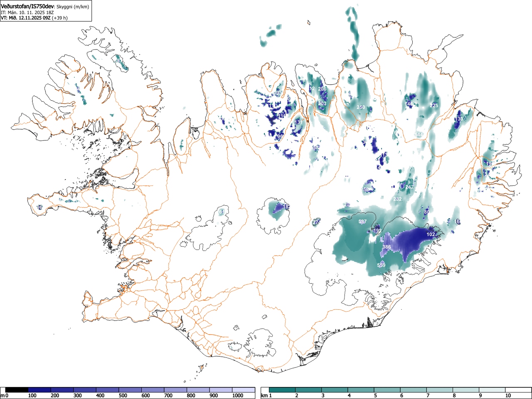Click the 1000 tick label on the meter scale
The image size is (532, 399).
click(x=238, y=396)
